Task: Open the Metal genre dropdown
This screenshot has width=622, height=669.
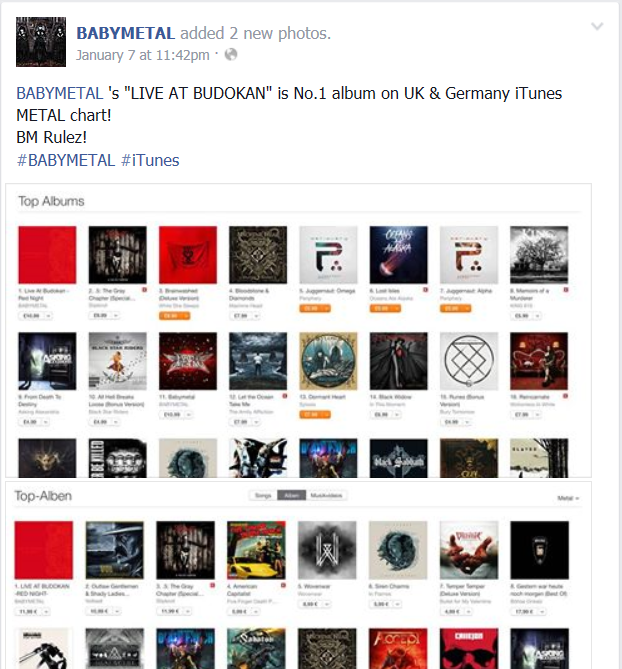Action: point(568,498)
